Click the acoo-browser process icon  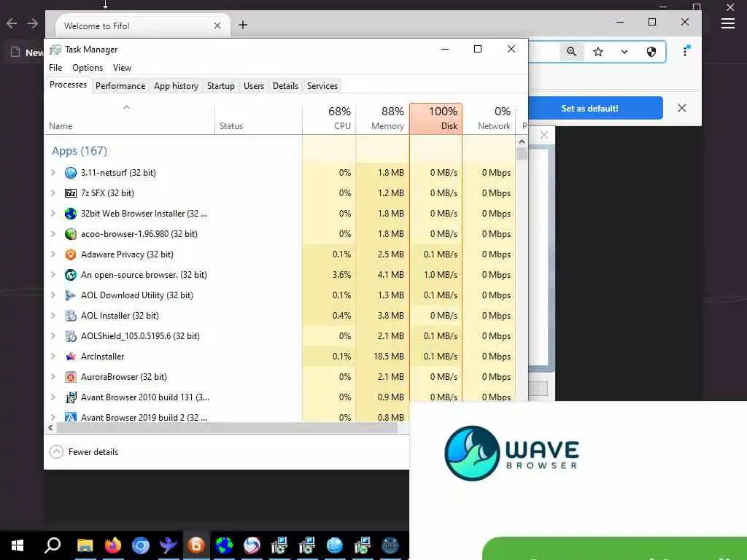pyautogui.click(x=71, y=234)
